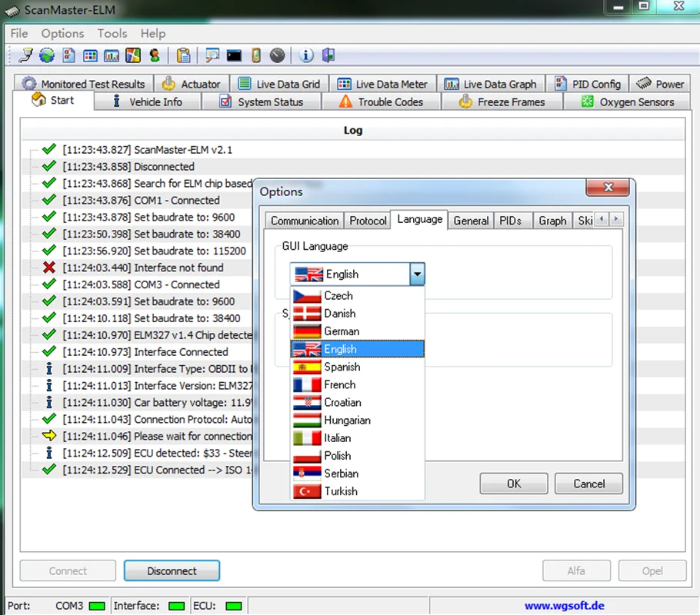
Task: Choose Spanish in the language dropdown
Action: pyautogui.click(x=342, y=367)
